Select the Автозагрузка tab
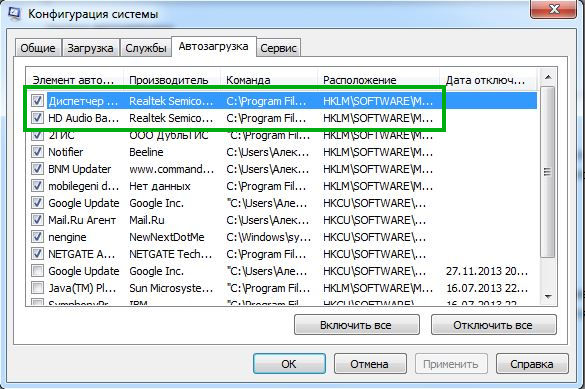Image resolution: width=585 pixels, height=389 pixels. coord(213,46)
